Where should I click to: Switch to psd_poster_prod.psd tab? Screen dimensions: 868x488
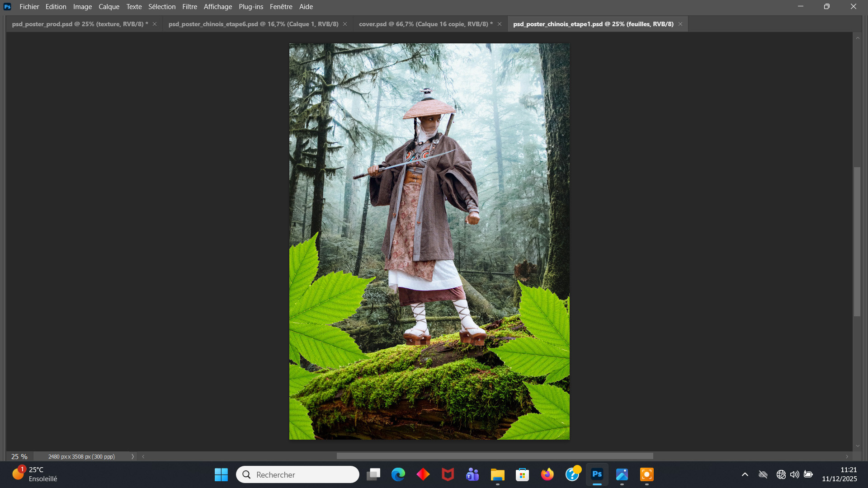coord(80,24)
